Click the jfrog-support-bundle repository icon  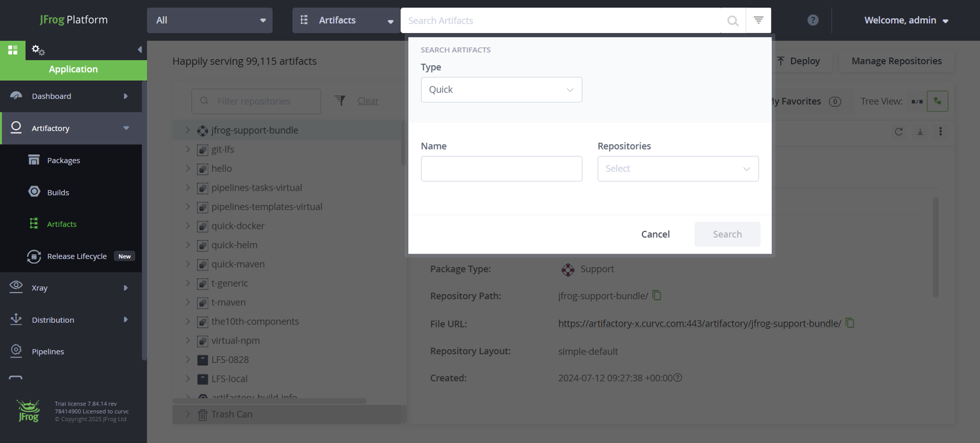point(202,131)
